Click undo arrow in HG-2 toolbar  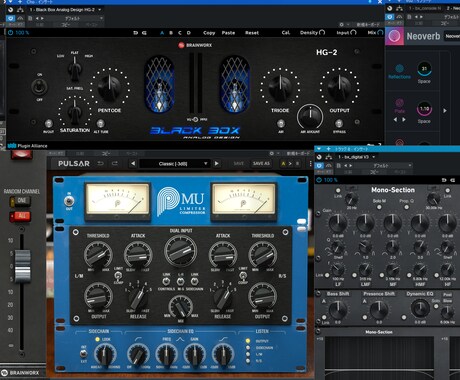click(135, 33)
